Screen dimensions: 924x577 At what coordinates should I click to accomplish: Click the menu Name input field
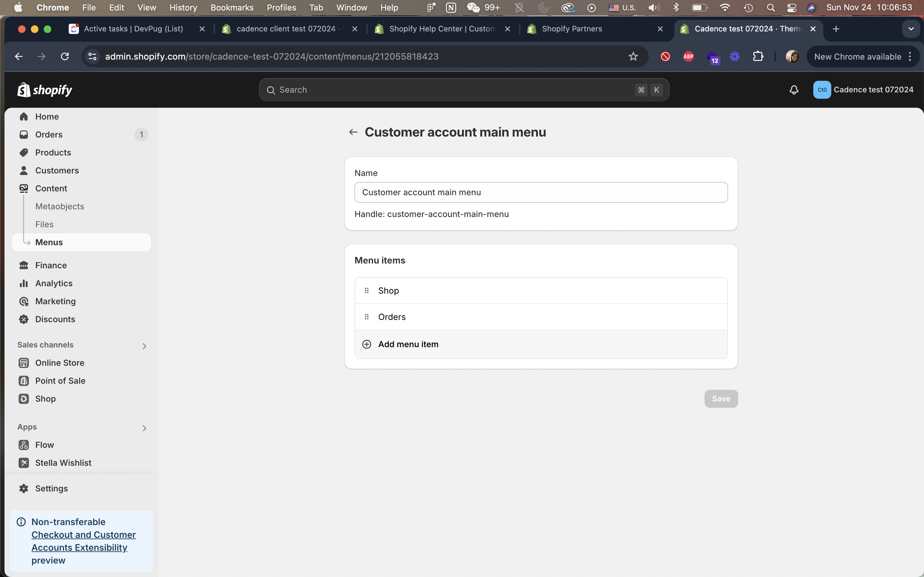click(541, 192)
